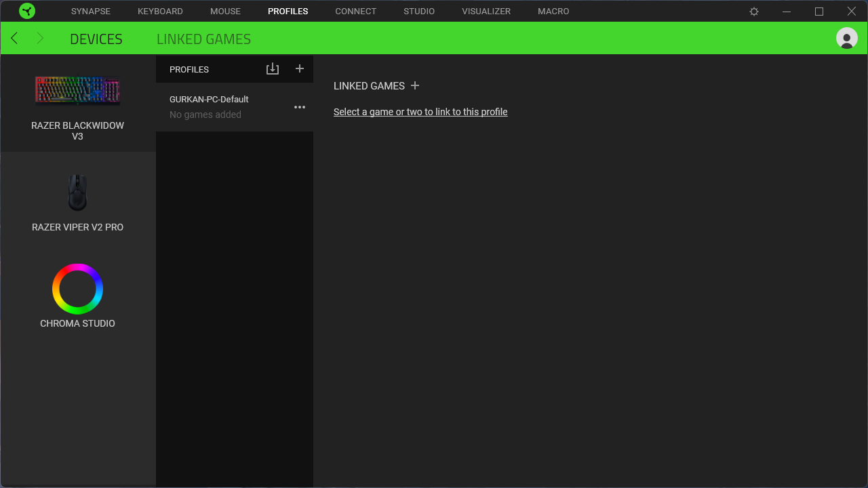Go back with the left arrow
Image resolution: width=868 pixels, height=488 pixels.
[14, 39]
